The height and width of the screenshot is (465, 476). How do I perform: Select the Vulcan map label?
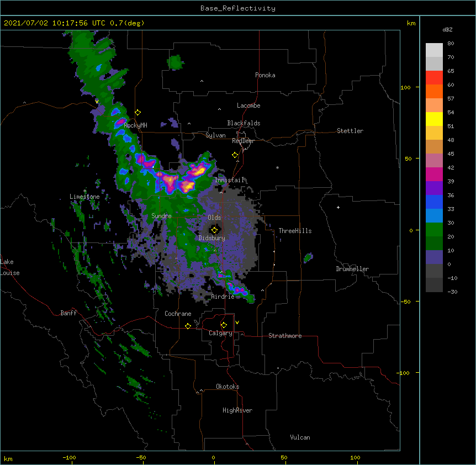tap(300, 437)
